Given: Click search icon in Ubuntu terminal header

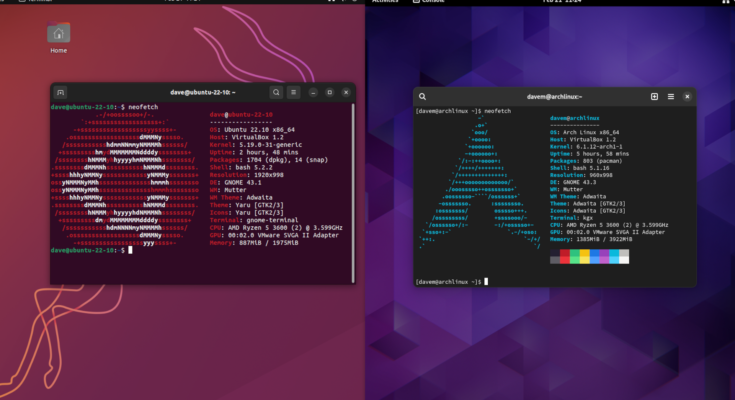Looking at the screenshot, I should 275,92.
